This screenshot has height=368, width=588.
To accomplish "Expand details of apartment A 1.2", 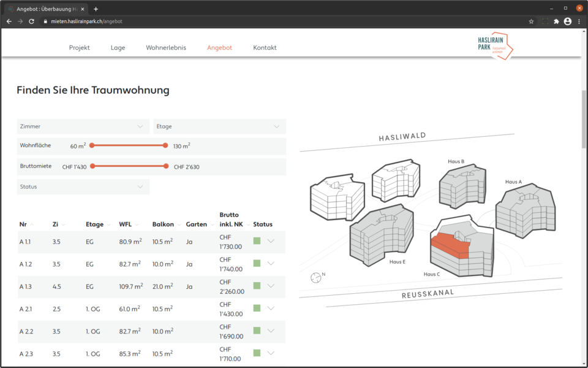I will click(x=271, y=264).
